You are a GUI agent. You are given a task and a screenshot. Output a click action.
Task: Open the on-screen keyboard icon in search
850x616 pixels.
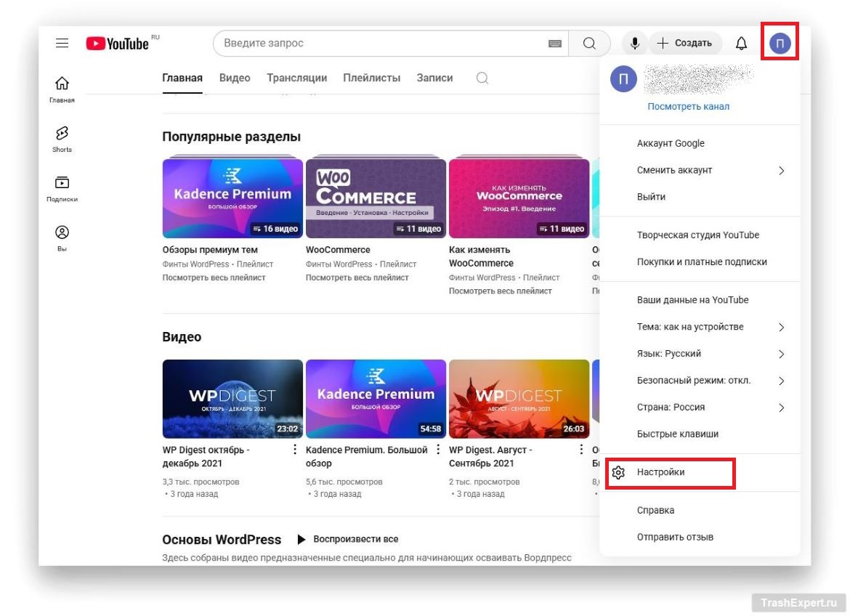554,44
